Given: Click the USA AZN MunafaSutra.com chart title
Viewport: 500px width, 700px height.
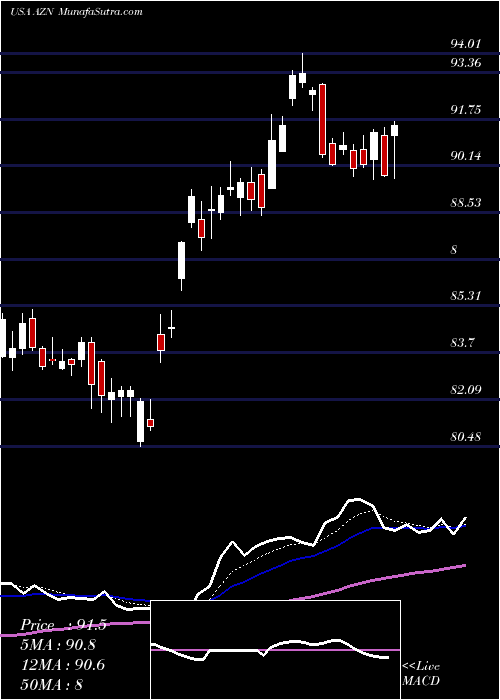Looking at the screenshot, I should 76,12.
